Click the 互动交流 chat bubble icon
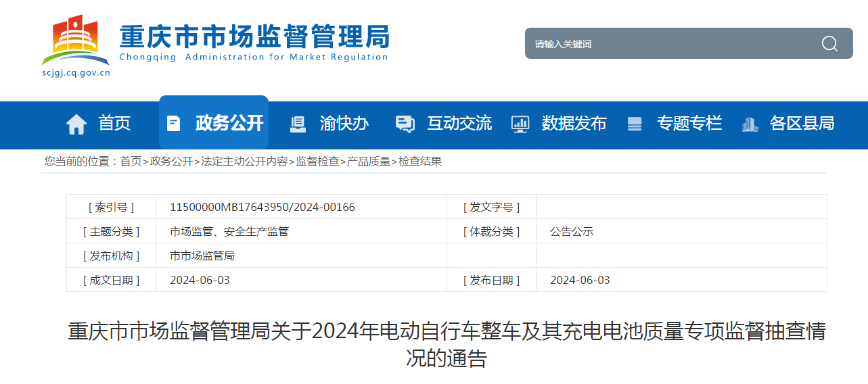Viewport: 868px width, 384px height. (405, 124)
